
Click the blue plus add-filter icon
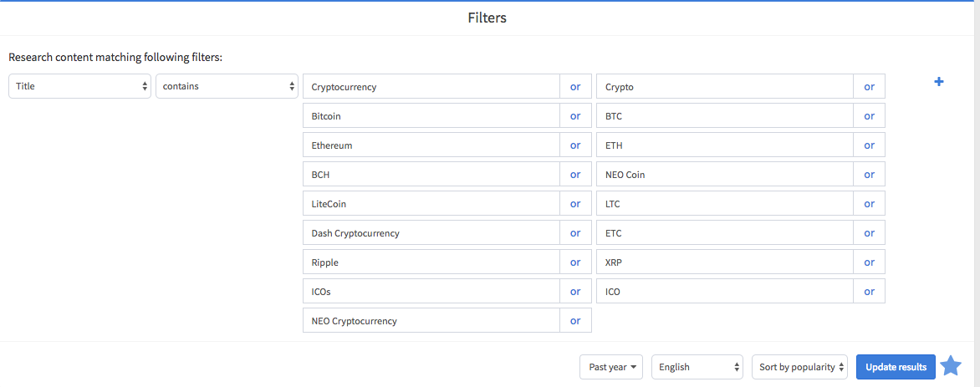[938, 82]
